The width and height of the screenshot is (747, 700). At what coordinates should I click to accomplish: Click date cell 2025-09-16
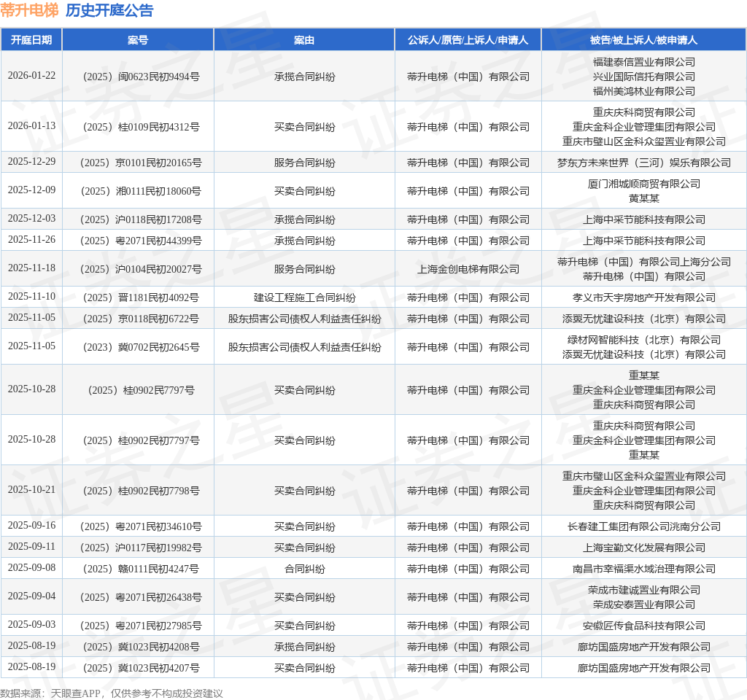[x=31, y=525]
